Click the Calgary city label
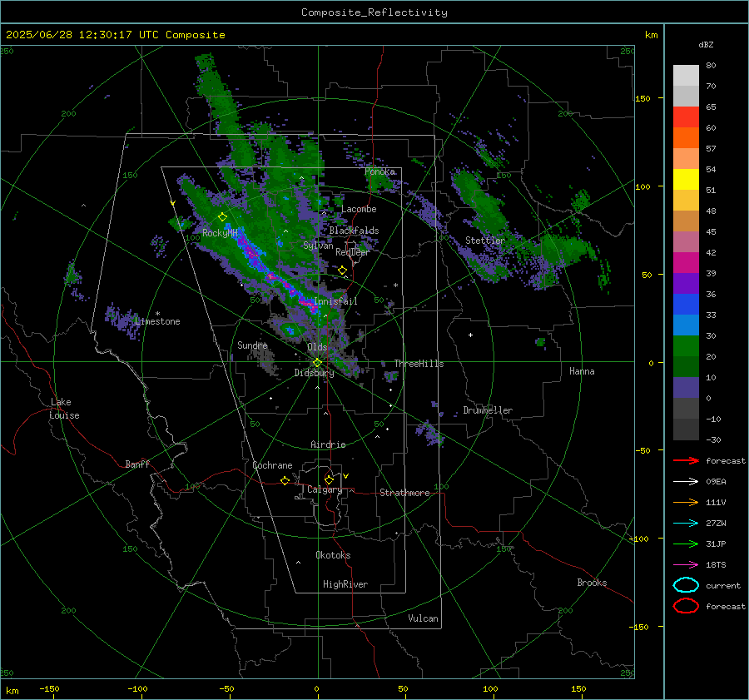The image size is (749, 700). pos(325,489)
